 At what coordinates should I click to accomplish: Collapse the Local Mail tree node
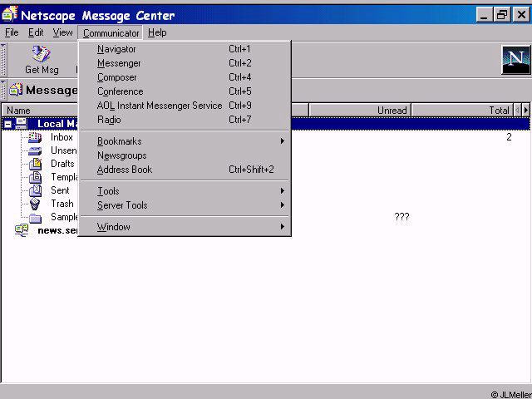(x=7, y=124)
